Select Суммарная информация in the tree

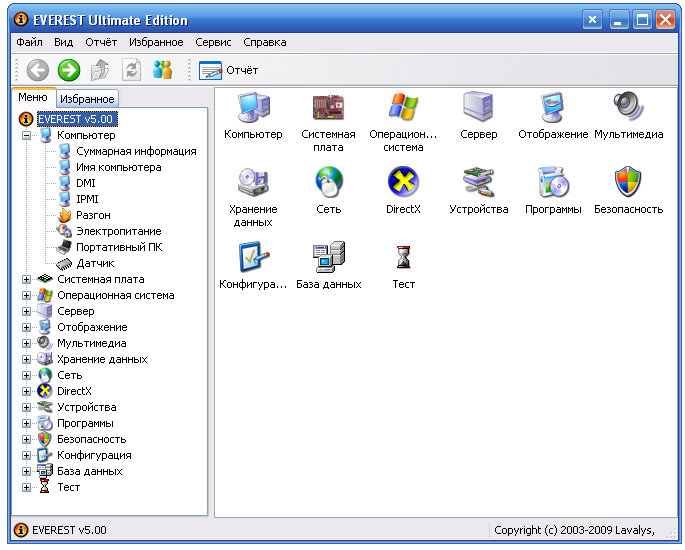click(136, 152)
